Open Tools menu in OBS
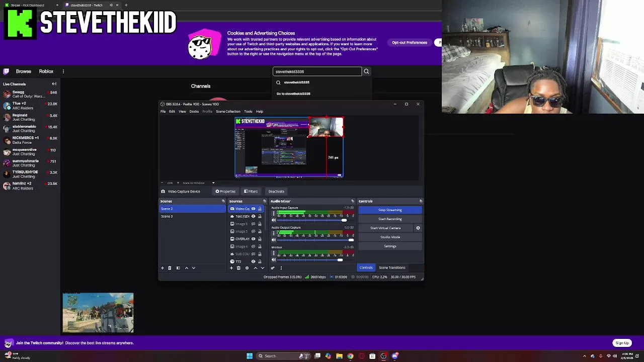Screen dimensions: 644x362 pyautogui.click(x=248, y=112)
